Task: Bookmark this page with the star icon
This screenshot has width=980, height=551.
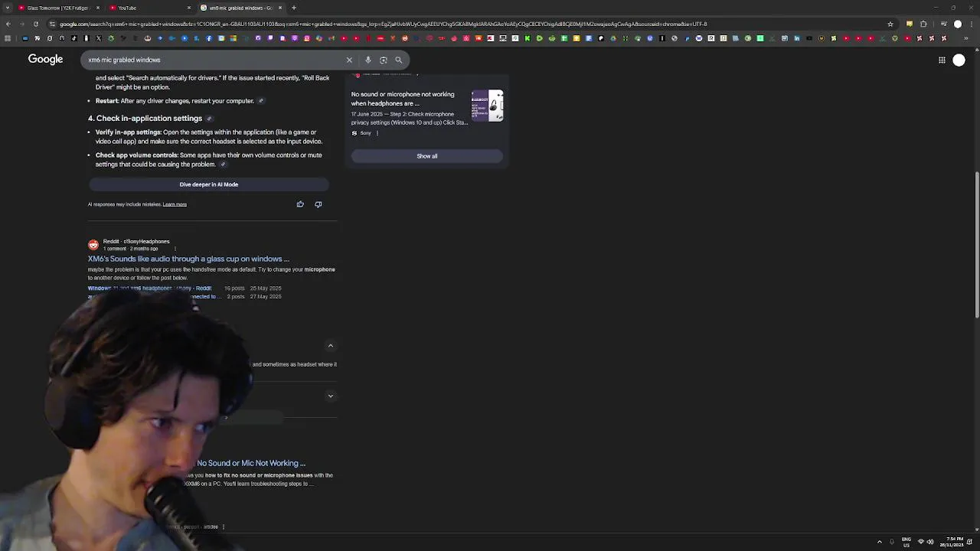Action: [890, 24]
